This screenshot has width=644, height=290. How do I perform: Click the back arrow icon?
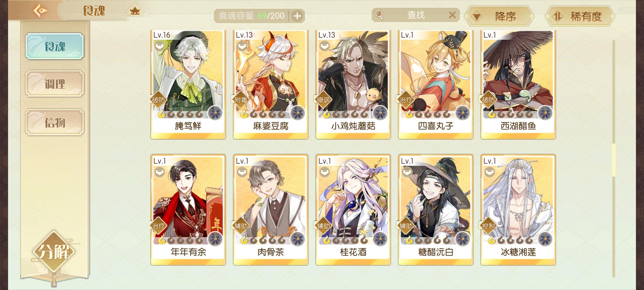[x=40, y=11]
